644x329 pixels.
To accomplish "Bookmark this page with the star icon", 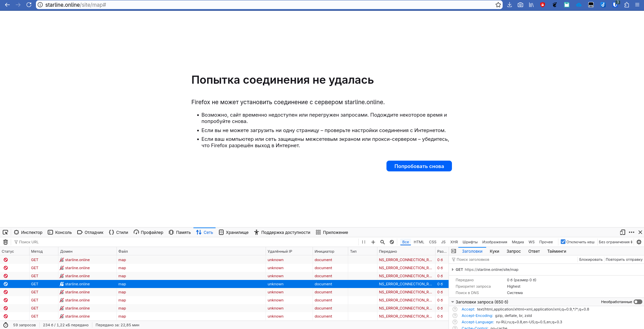I will click(x=498, y=5).
